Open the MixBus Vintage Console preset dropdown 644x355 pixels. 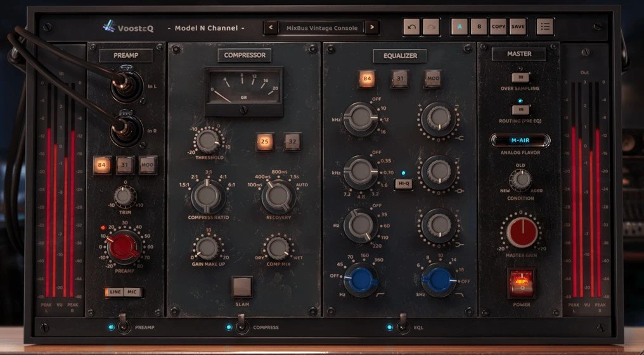(x=321, y=27)
